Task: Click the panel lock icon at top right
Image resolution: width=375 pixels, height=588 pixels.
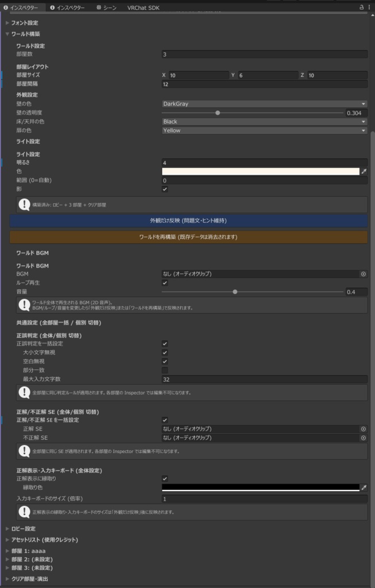Action: pyautogui.click(x=361, y=7)
